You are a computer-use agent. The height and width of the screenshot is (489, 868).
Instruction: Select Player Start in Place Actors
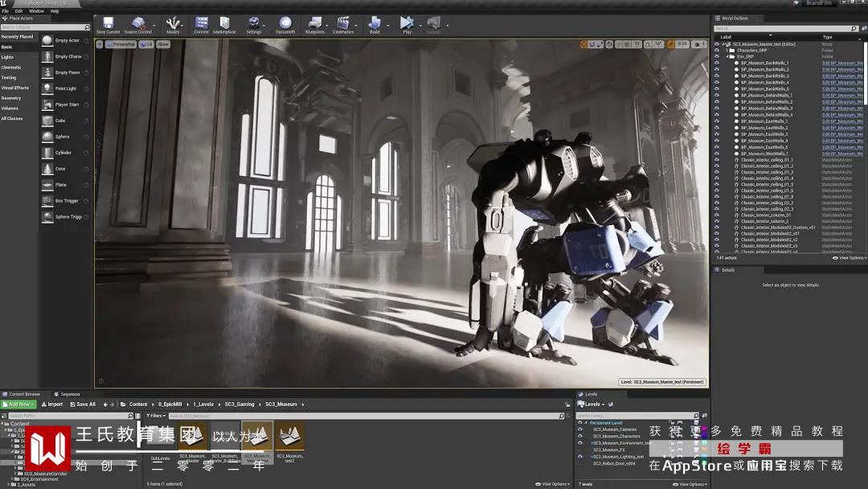point(65,105)
